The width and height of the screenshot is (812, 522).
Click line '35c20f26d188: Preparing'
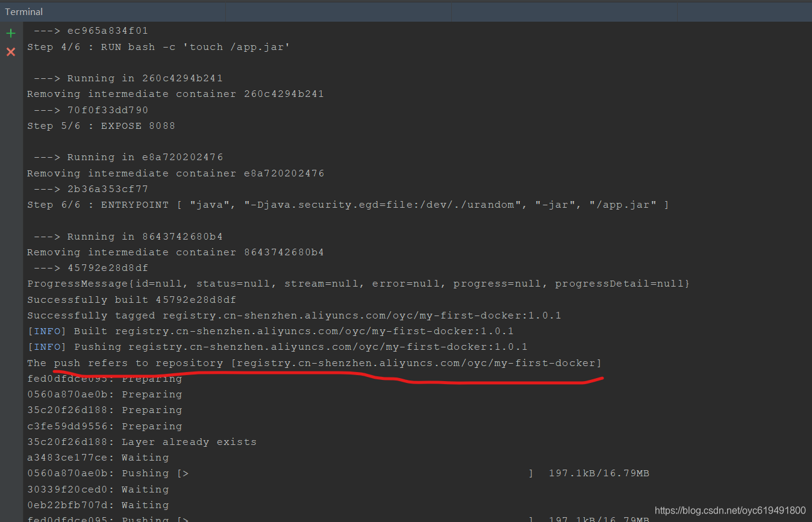click(104, 409)
